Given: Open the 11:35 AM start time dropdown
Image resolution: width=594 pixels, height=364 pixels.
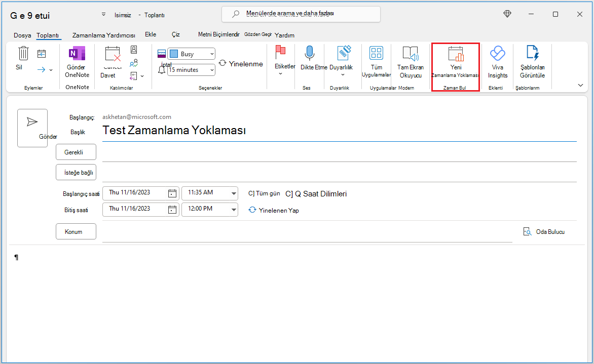Looking at the screenshot, I should pos(234,194).
